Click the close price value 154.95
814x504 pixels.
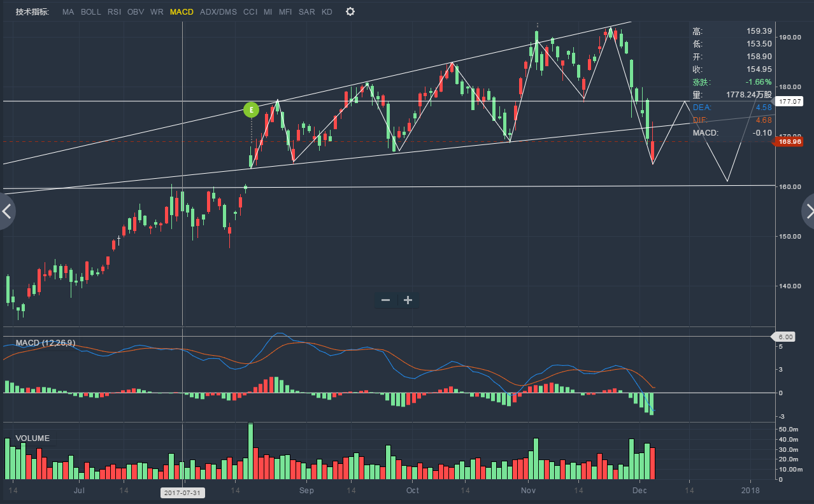pos(759,69)
